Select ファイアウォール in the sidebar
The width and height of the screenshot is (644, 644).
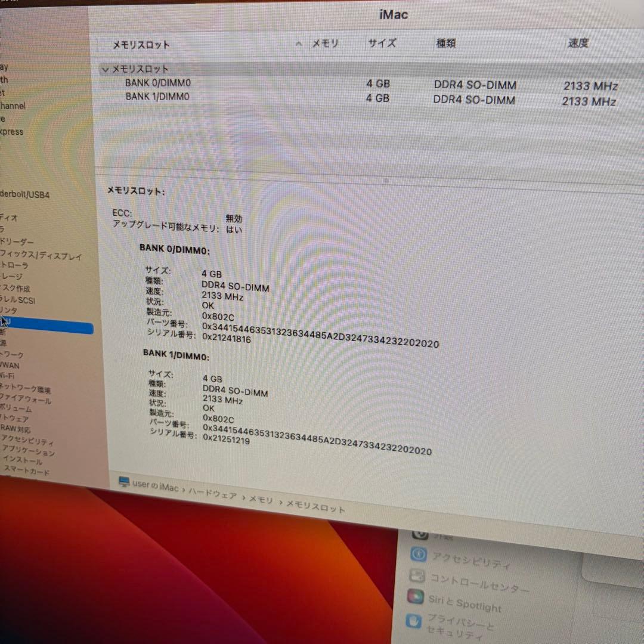[26, 398]
